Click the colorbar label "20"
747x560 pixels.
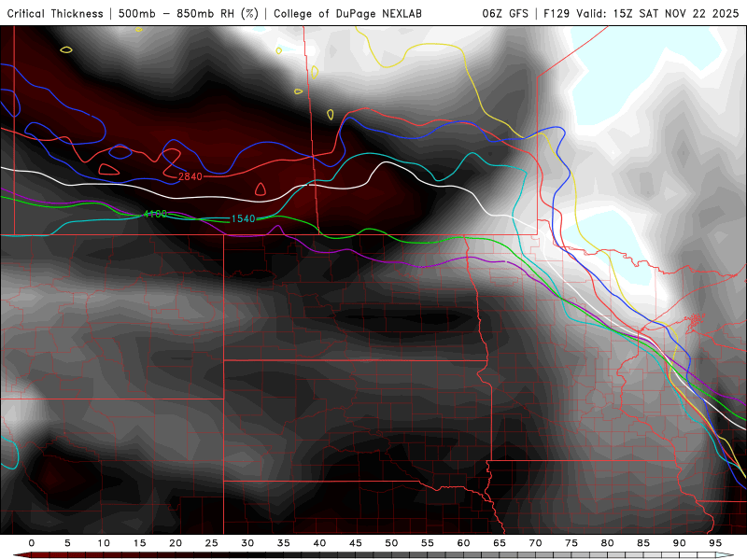pos(176,543)
